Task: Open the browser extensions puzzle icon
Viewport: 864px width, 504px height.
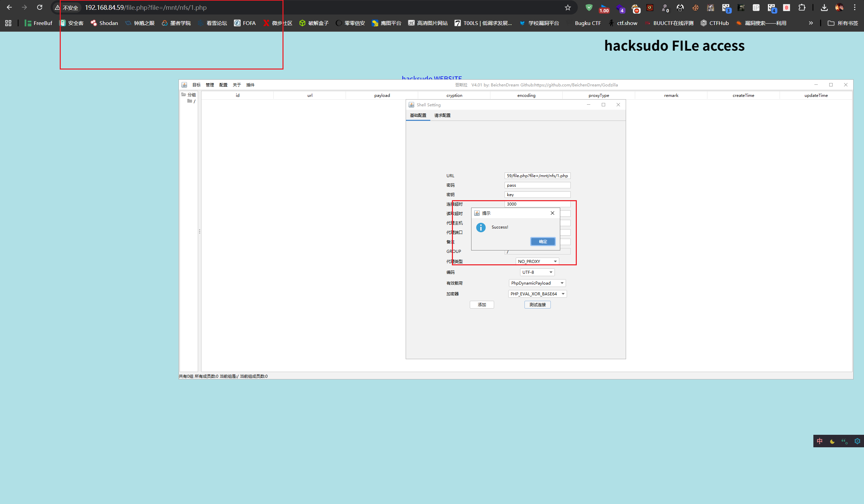Action: (x=802, y=7)
